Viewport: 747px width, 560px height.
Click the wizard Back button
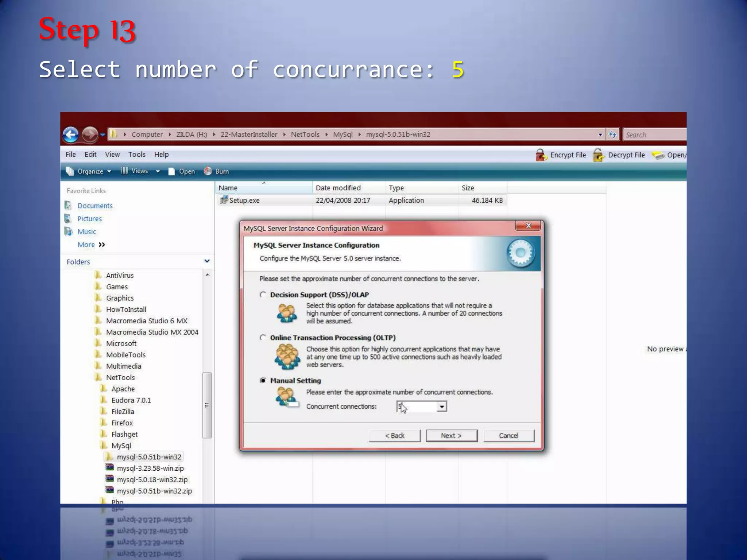pyautogui.click(x=395, y=436)
